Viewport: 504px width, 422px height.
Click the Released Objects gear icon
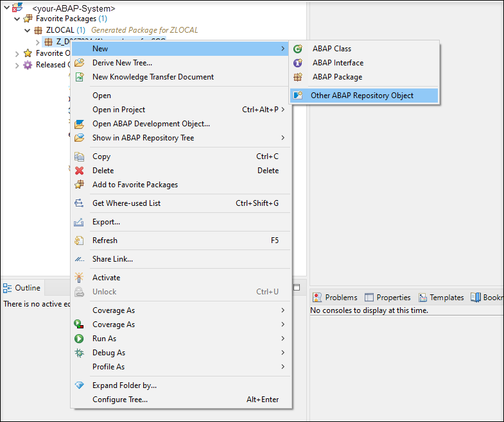pos(28,65)
